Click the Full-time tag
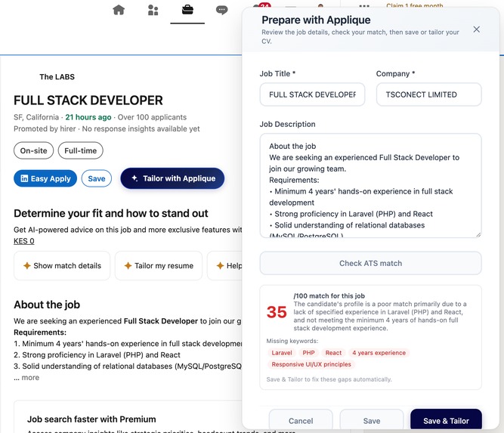 (x=80, y=150)
